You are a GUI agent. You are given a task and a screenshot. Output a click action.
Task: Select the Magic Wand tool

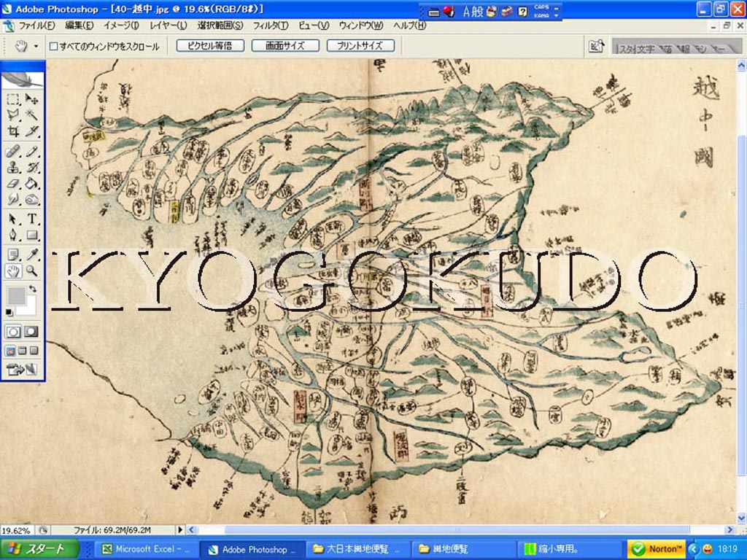[x=31, y=114]
